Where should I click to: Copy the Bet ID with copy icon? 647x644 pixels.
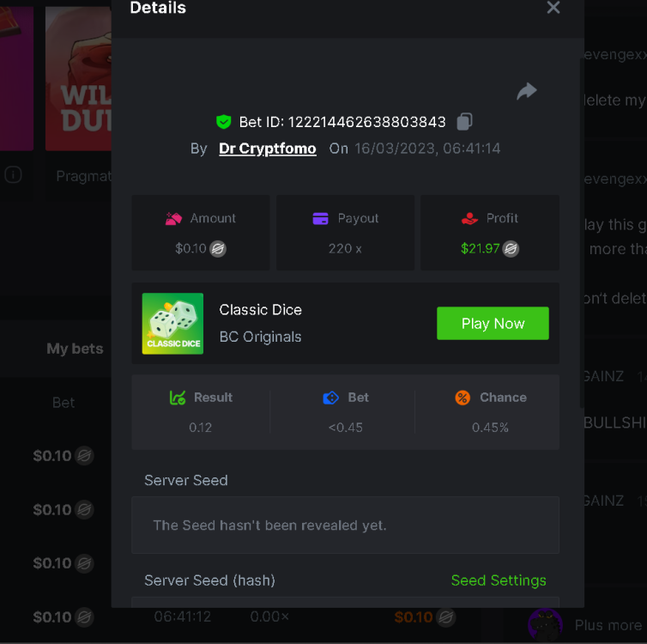click(464, 121)
